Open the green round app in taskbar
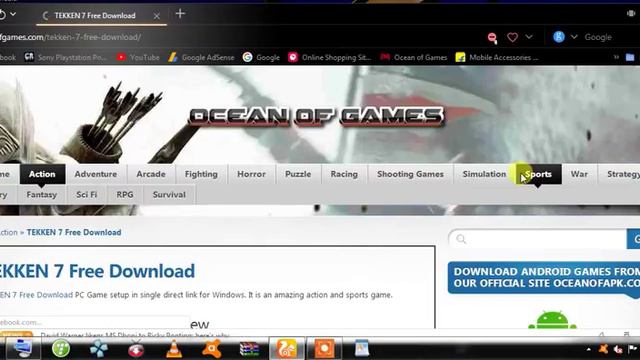The height and width of the screenshot is (360, 640). coord(61,349)
